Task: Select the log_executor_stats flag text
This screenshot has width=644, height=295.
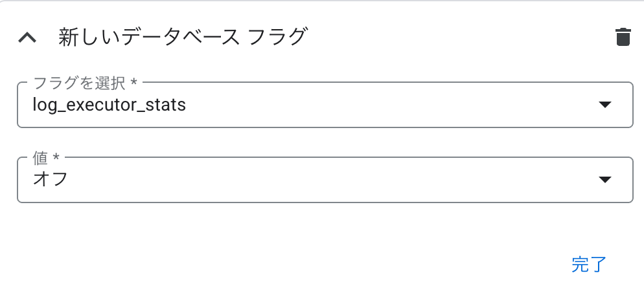Action: pyautogui.click(x=109, y=105)
